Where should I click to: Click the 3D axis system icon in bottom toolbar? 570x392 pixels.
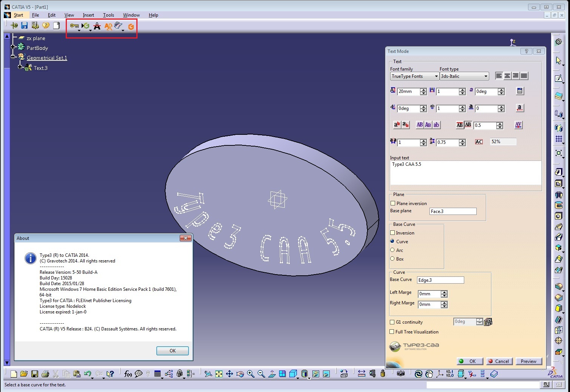pos(440,374)
